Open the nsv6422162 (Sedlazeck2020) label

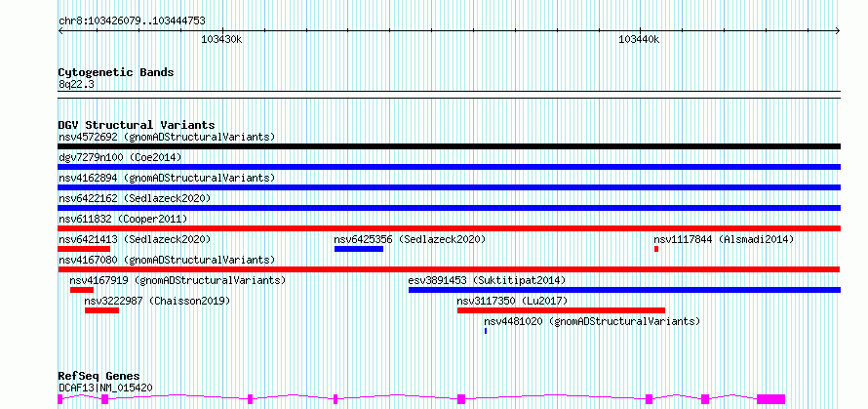(135, 198)
